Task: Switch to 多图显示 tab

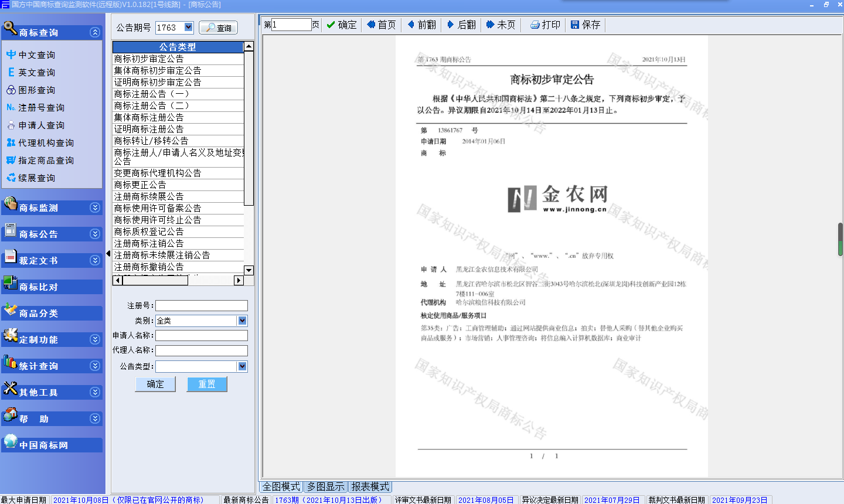Action: (326, 486)
